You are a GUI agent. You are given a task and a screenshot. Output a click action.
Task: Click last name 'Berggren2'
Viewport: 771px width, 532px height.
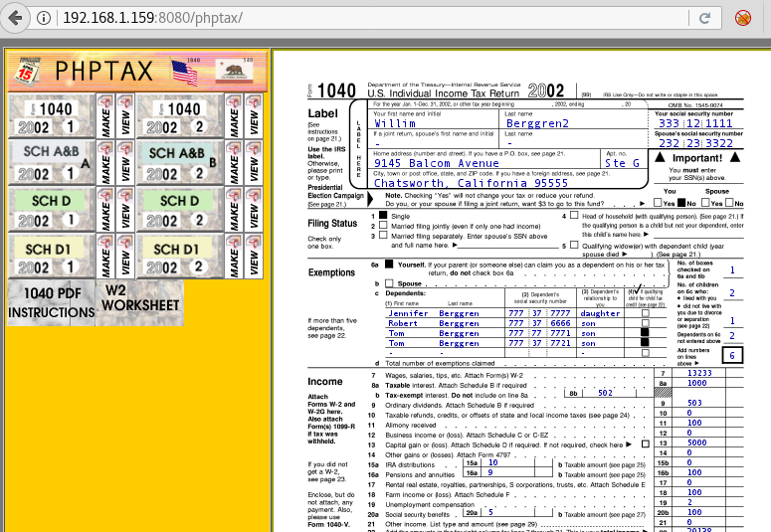[537, 123]
